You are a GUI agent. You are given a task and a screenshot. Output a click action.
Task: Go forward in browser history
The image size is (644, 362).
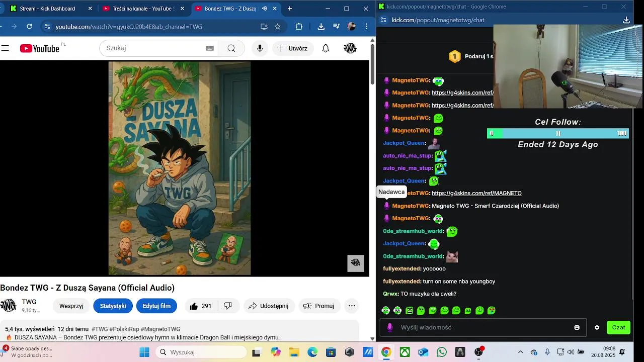[x=14, y=27]
